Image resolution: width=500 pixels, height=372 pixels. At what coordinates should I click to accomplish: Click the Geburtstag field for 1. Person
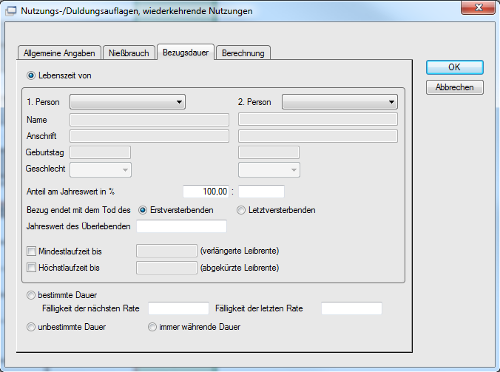coord(100,152)
